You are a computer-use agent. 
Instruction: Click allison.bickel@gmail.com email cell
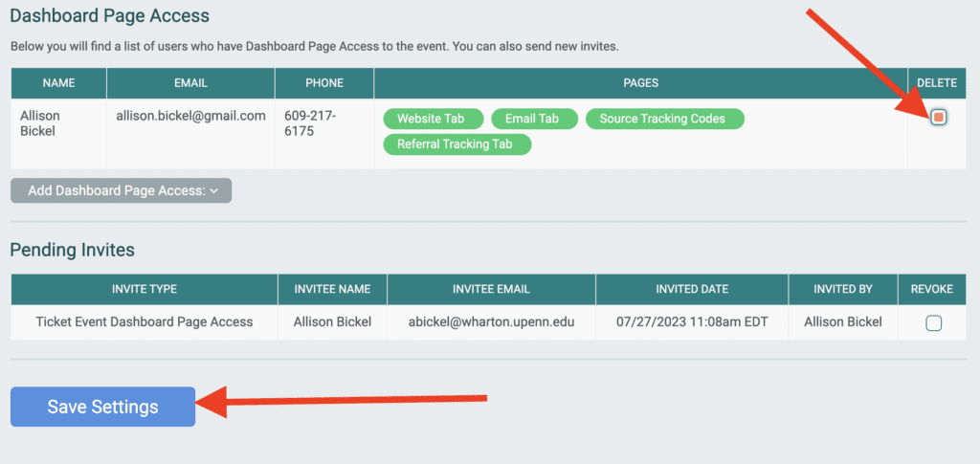(190, 116)
